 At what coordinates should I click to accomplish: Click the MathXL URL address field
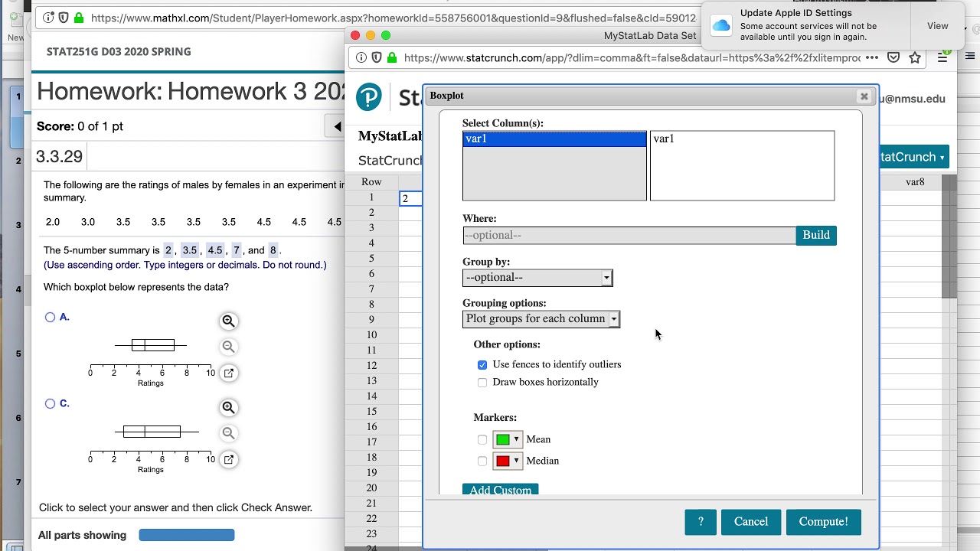(394, 18)
